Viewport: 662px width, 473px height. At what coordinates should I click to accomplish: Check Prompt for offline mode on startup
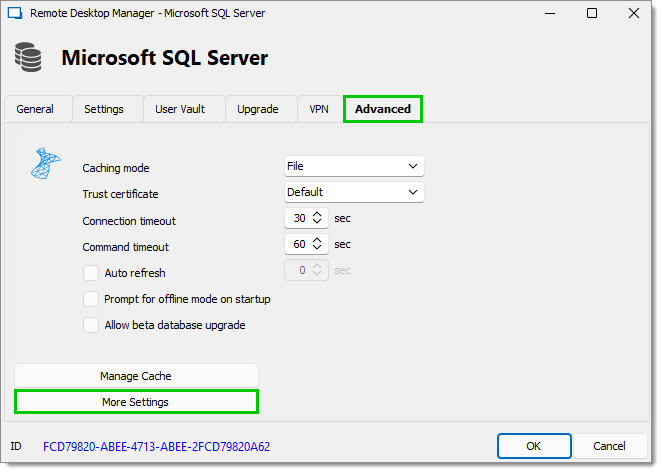tap(91, 299)
